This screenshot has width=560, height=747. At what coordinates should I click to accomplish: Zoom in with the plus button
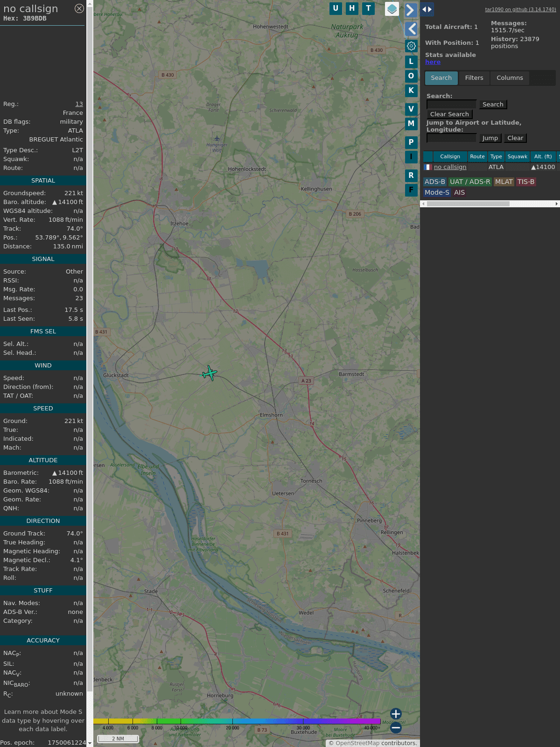396,713
